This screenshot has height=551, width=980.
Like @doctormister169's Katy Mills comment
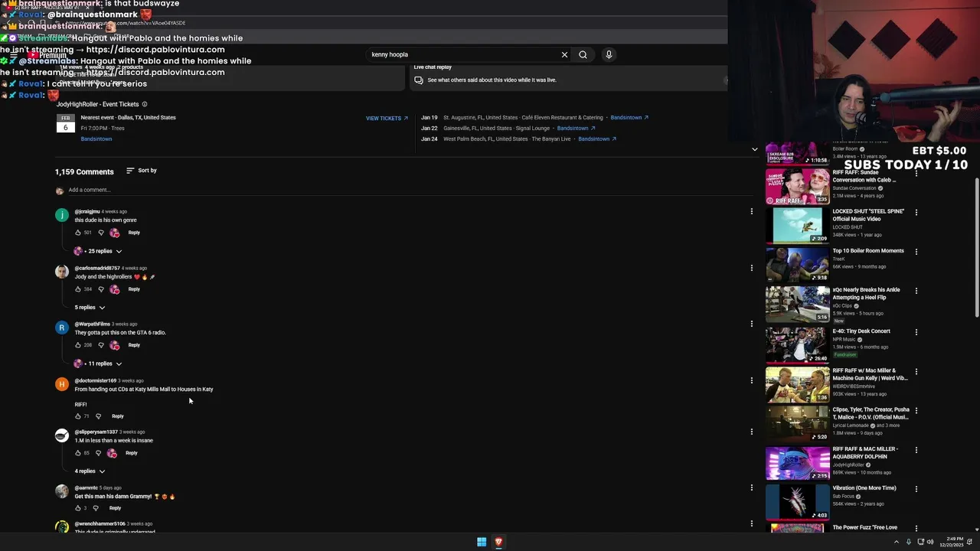point(78,416)
